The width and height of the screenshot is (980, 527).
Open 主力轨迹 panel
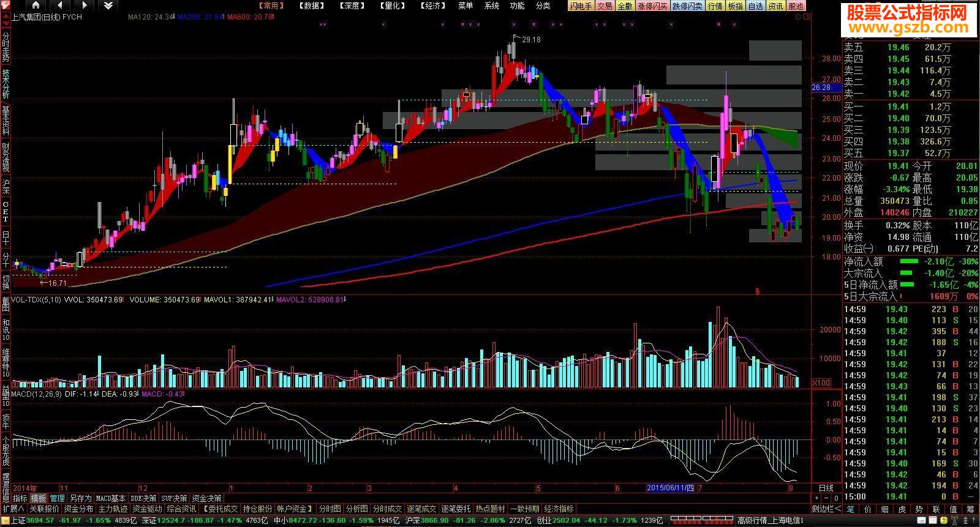(x=113, y=509)
